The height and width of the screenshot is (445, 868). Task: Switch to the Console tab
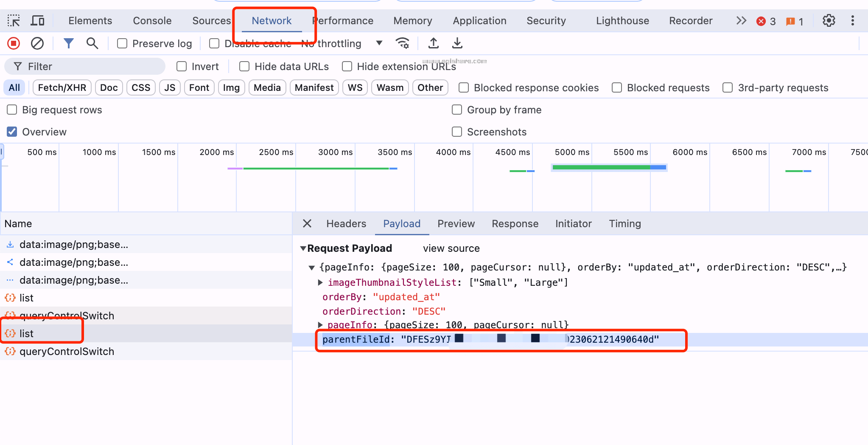point(152,21)
